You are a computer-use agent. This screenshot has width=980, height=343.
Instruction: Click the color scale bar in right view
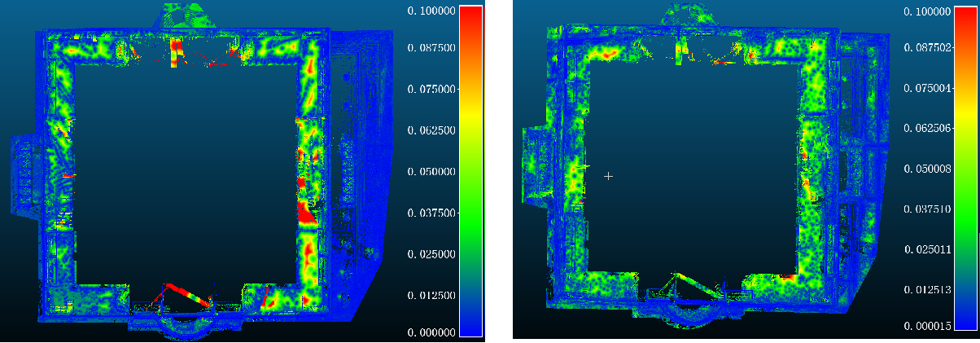[965, 168]
